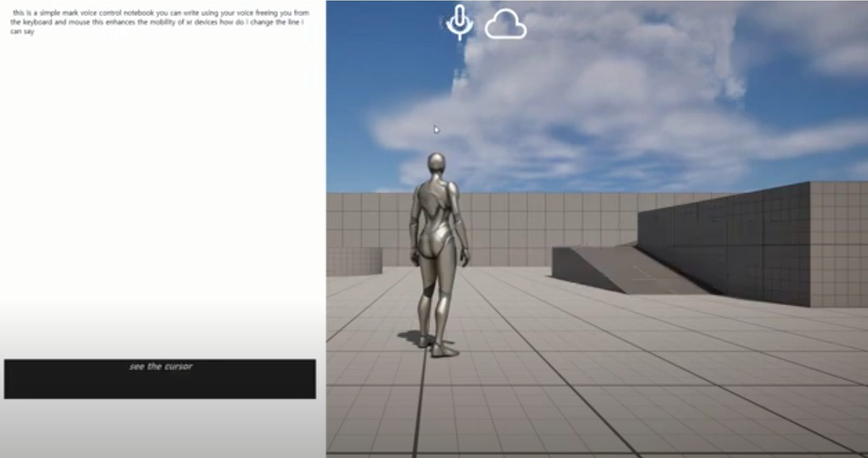Click the mouse pointer arrow in the sky
This screenshot has width=868, height=458.
click(x=436, y=130)
